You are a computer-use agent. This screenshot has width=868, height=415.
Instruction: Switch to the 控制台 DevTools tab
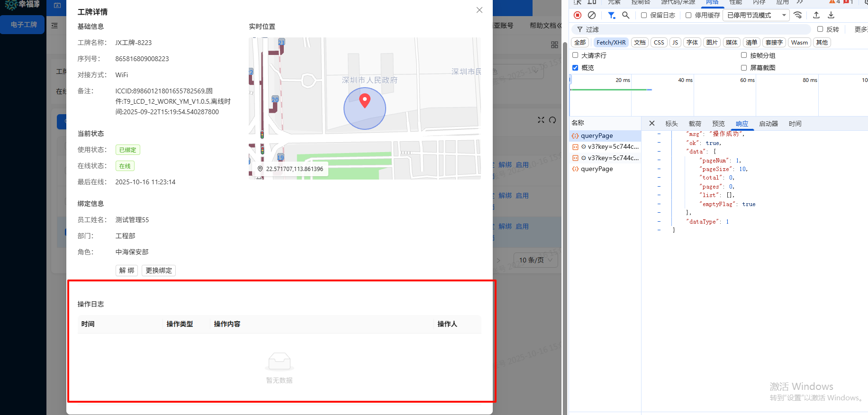coord(641,2)
